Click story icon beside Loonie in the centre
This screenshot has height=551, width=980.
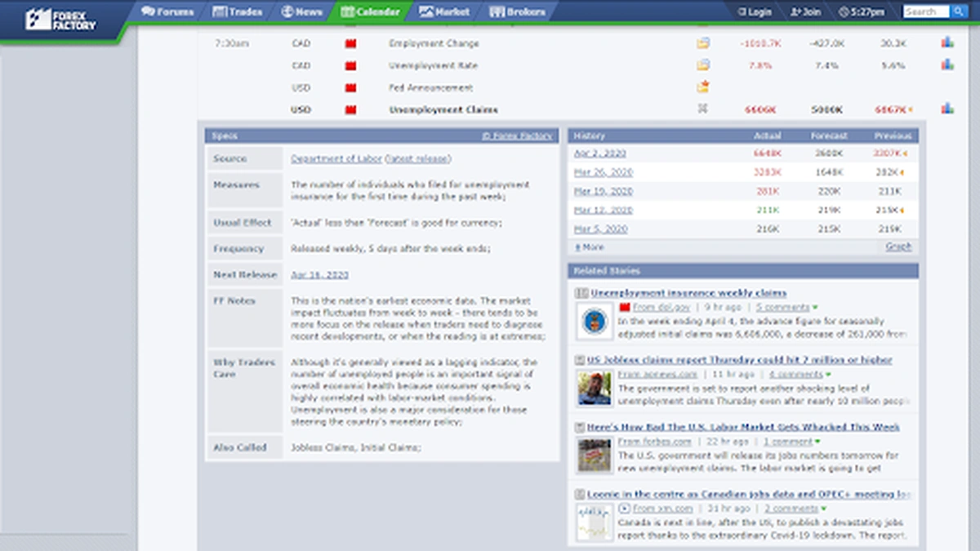tap(580, 495)
